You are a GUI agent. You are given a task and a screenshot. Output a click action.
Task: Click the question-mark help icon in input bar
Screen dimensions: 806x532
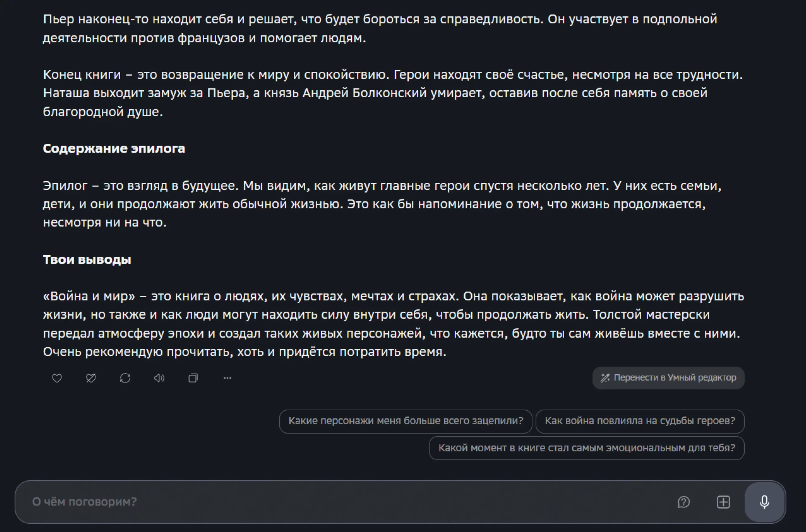pyautogui.click(x=684, y=502)
